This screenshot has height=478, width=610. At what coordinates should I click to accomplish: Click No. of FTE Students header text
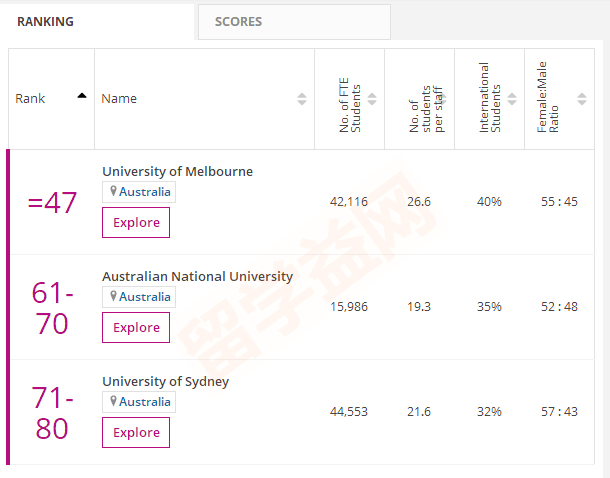350,105
